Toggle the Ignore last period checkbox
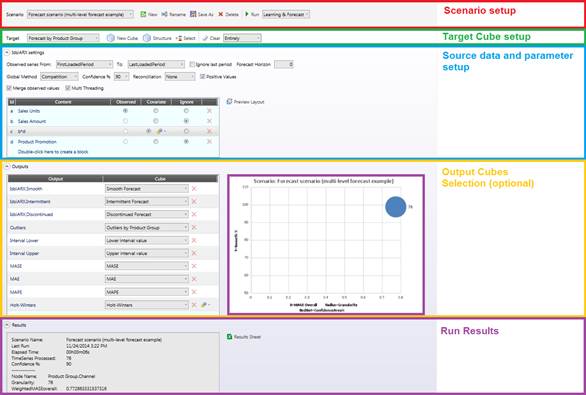The height and width of the screenshot is (395, 586). coord(192,64)
